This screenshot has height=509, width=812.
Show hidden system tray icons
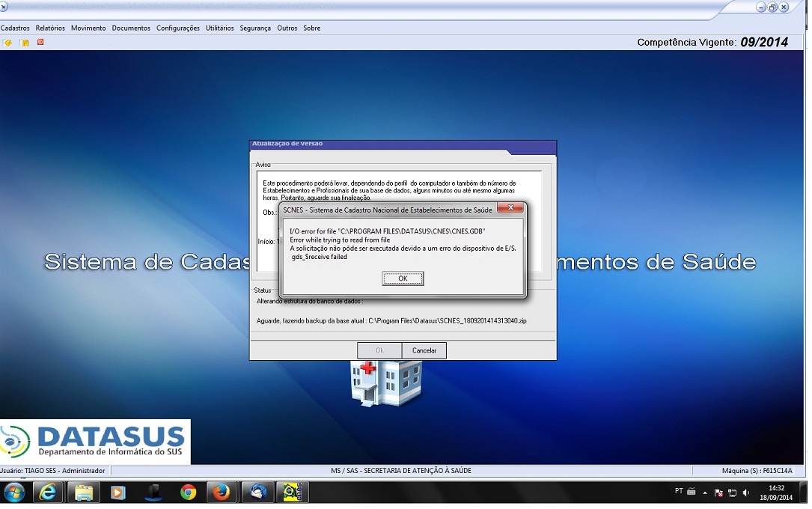704,492
